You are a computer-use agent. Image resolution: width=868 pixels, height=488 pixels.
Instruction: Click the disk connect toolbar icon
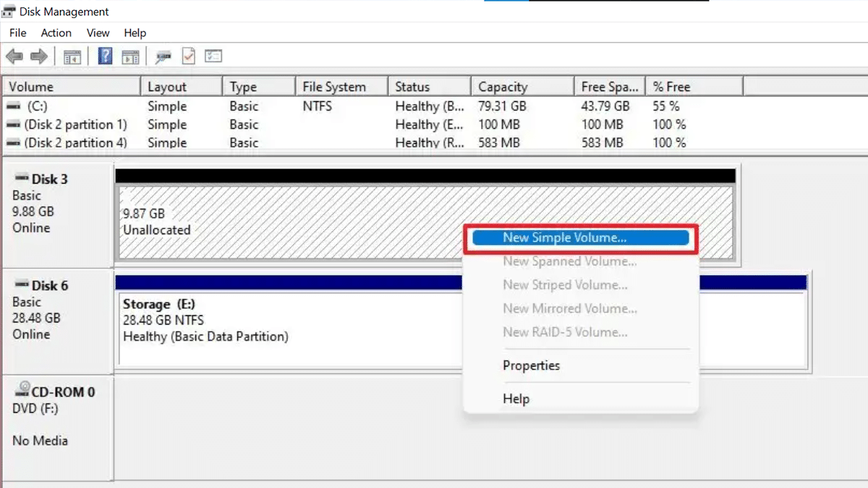(163, 56)
